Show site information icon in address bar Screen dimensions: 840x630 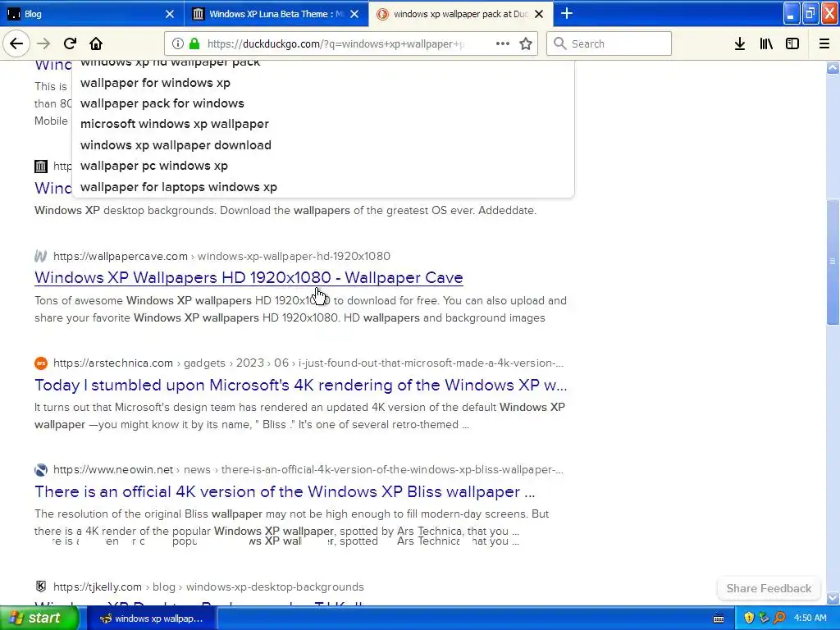pos(178,43)
